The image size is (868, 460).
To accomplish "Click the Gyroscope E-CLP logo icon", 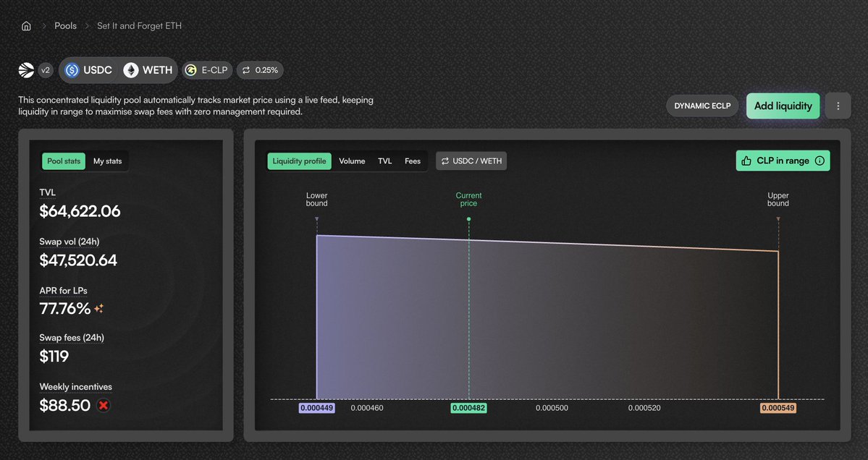I will [x=191, y=70].
